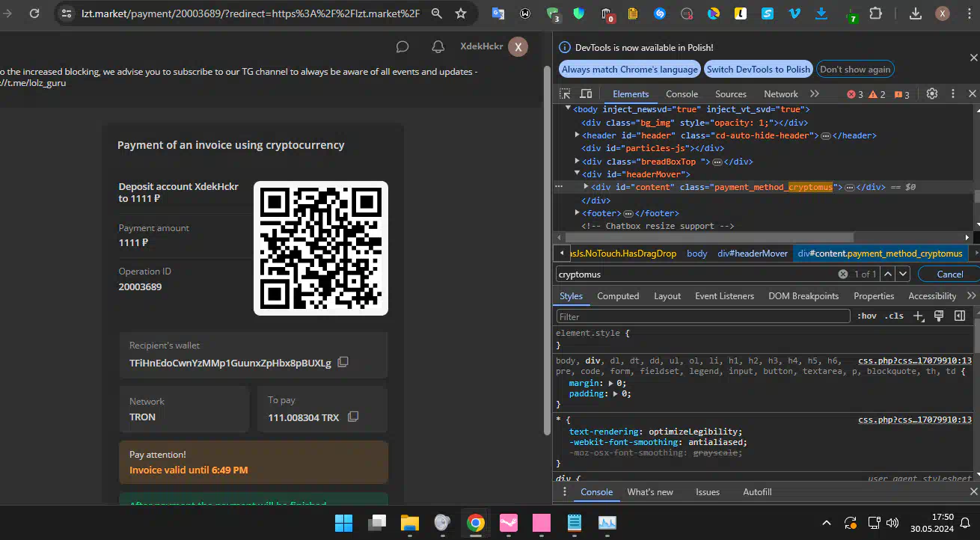Toggle the device toolbar in DevTools

[x=586, y=94]
